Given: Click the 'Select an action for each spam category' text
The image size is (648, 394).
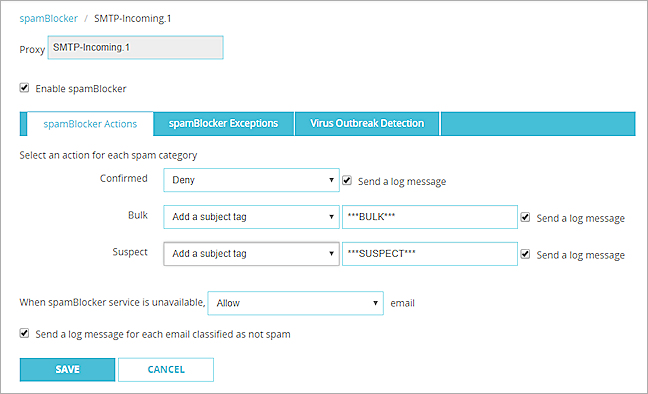Looking at the screenshot, I should (x=108, y=155).
